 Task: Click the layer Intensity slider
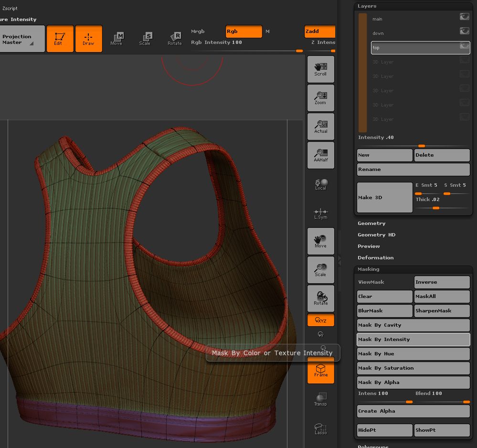[x=413, y=146]
